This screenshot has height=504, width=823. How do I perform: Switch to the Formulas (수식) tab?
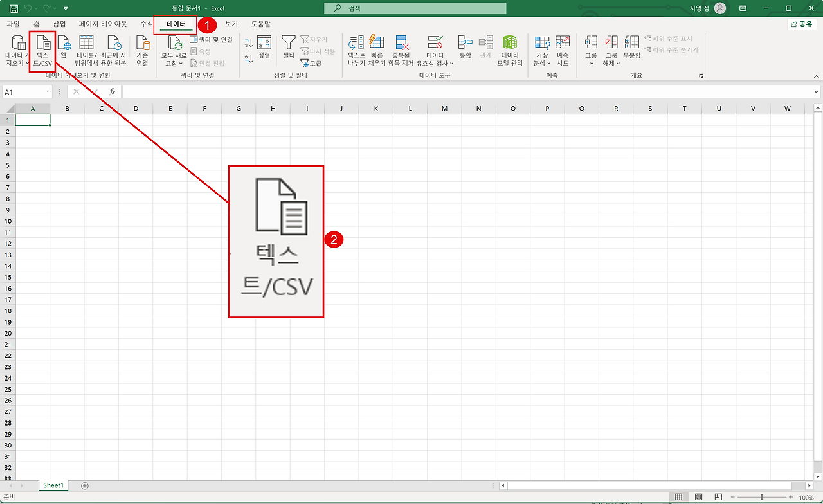coord(146,24)
